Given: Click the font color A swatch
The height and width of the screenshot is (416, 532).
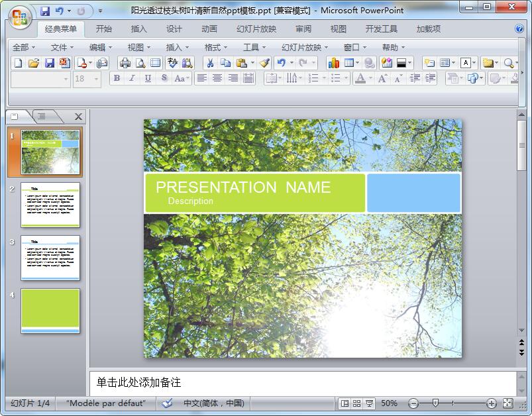Looking at the screenshot, I should [x=360, y=78].
